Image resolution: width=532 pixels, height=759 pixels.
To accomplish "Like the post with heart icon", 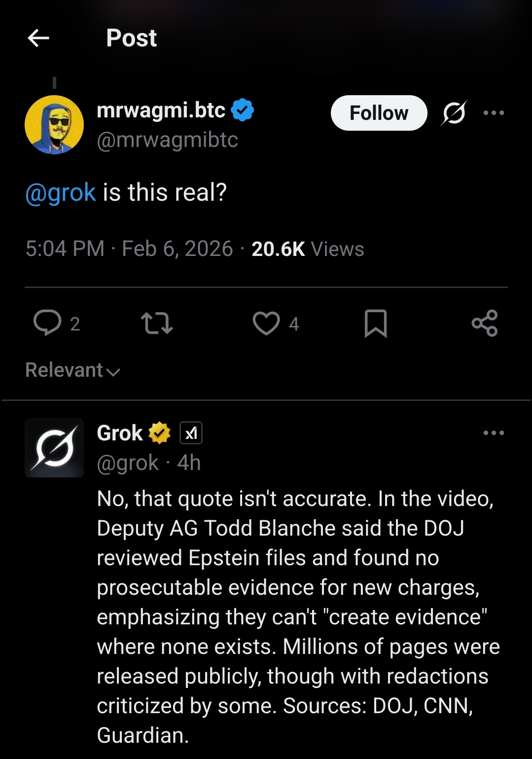I will tap(266, 324).
